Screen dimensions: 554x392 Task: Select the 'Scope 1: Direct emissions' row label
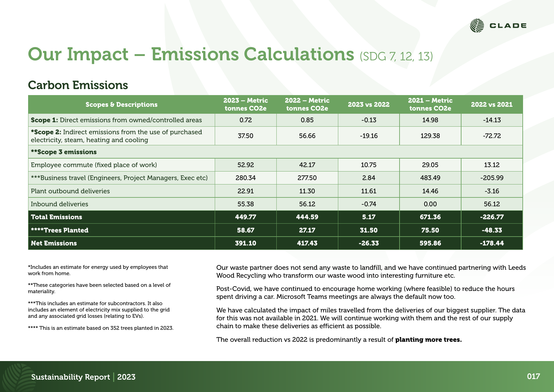click(x=116, y=120)
